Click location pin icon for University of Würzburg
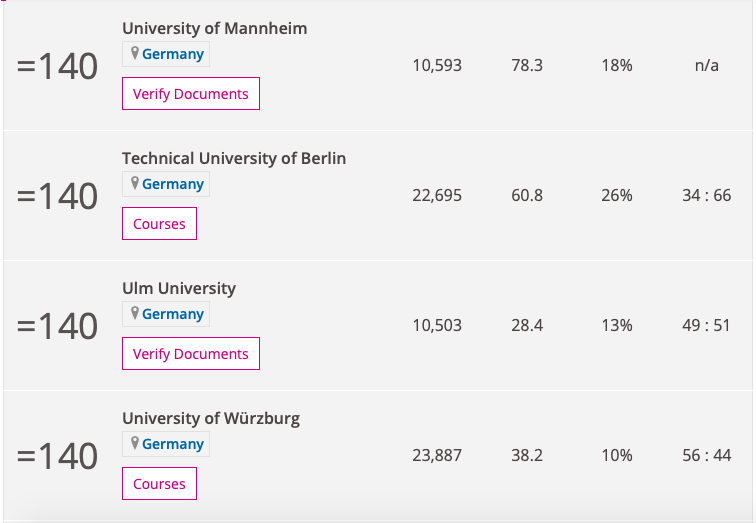Viewport: 756px width, 523px height. point(134,443)
